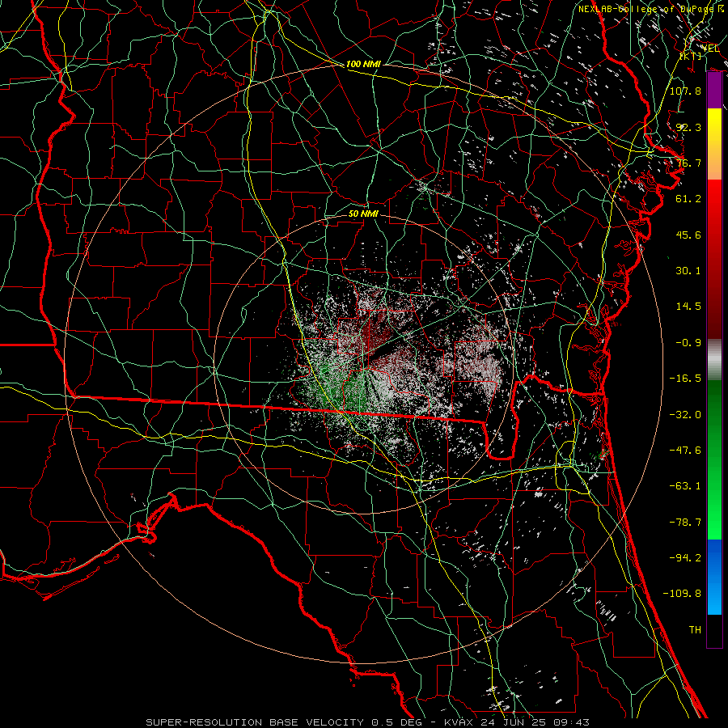Click the gray near-zero segment of the color bar
Viewport: 728px width, 728px height.
pos(714,359)
